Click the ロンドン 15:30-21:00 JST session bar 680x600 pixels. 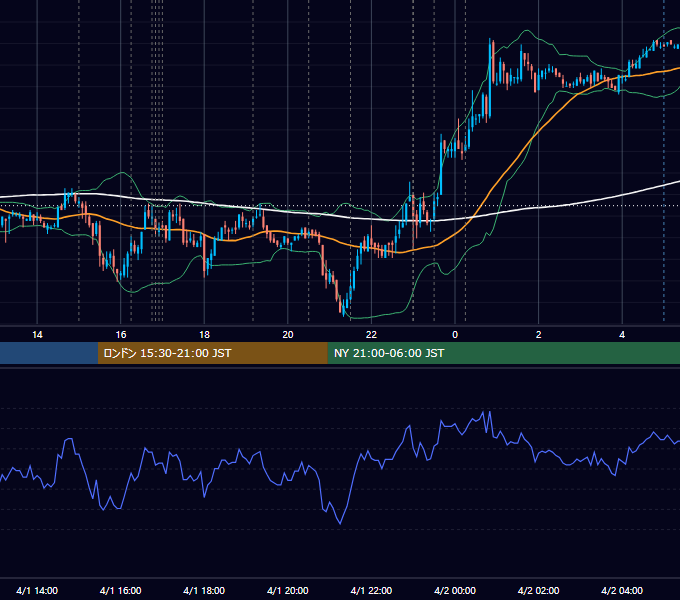(x=212, y=353)
